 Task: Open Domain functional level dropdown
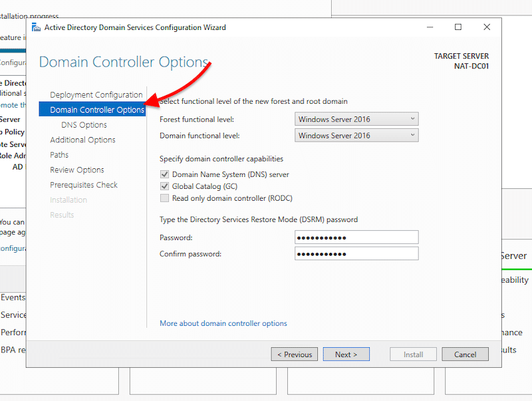tap(356, 136)
